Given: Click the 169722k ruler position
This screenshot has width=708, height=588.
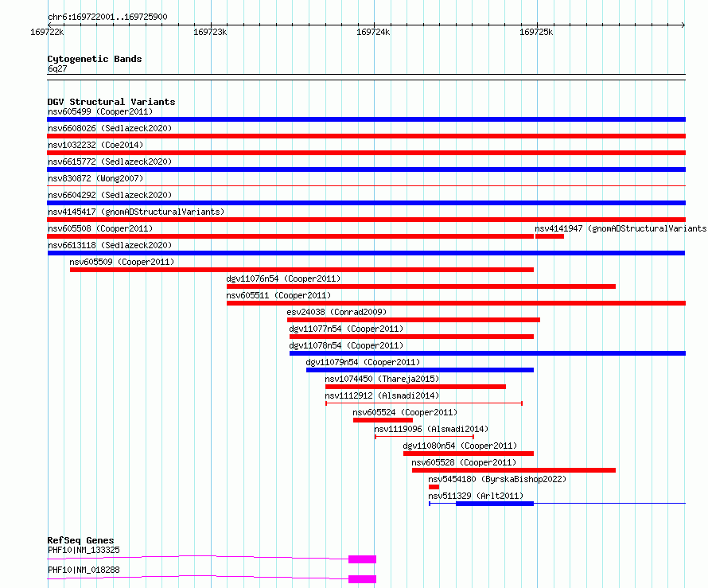Looking at the screenshot, I should [x=47, y=32].
